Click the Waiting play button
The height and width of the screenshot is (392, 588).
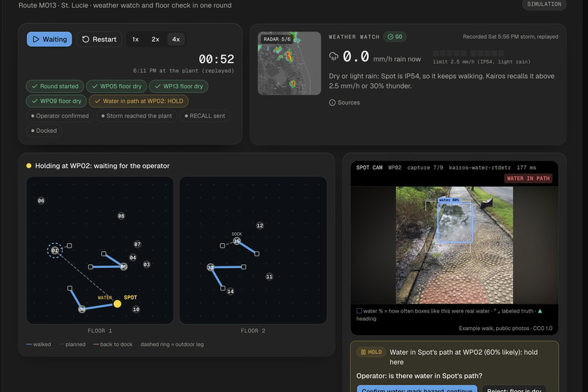coord(49,39)
